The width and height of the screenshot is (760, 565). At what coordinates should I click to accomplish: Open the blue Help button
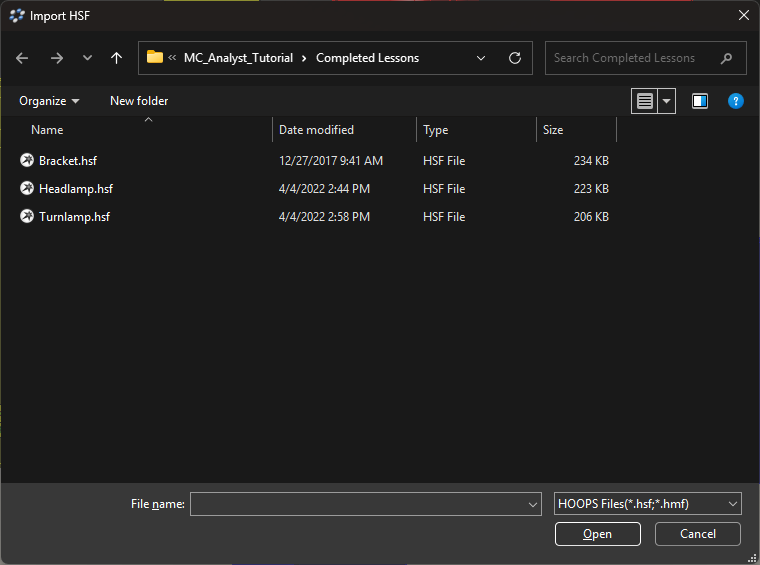coord(735,101)
